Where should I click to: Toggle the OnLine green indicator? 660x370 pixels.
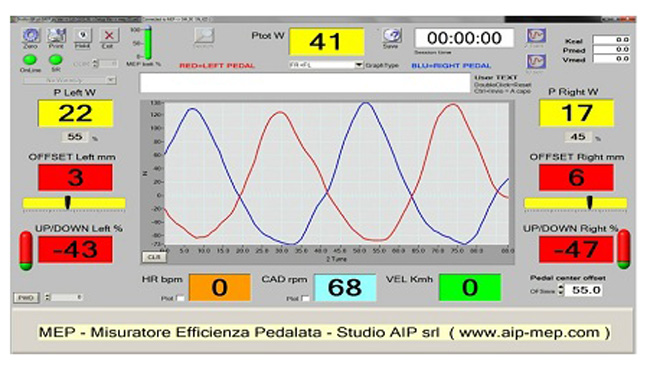30,60
